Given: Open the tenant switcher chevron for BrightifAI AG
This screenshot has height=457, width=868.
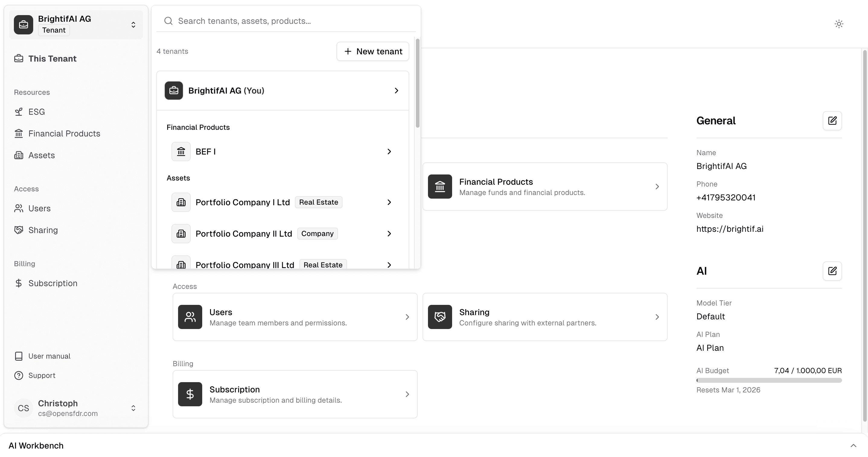Looking at the screenshot, I should coord(133,24).
